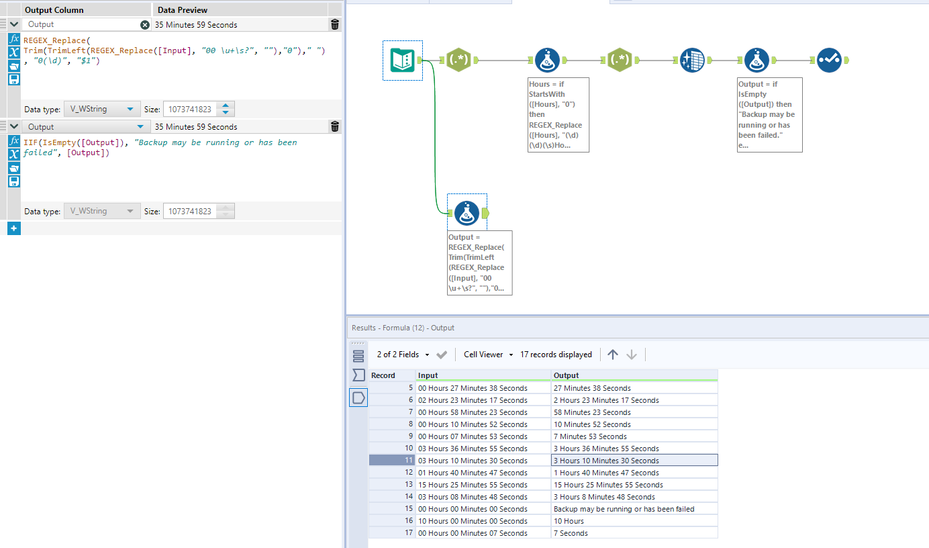Select the second RegEx tool in the top row
Screen dimensions: 929x548
point(620,60)
